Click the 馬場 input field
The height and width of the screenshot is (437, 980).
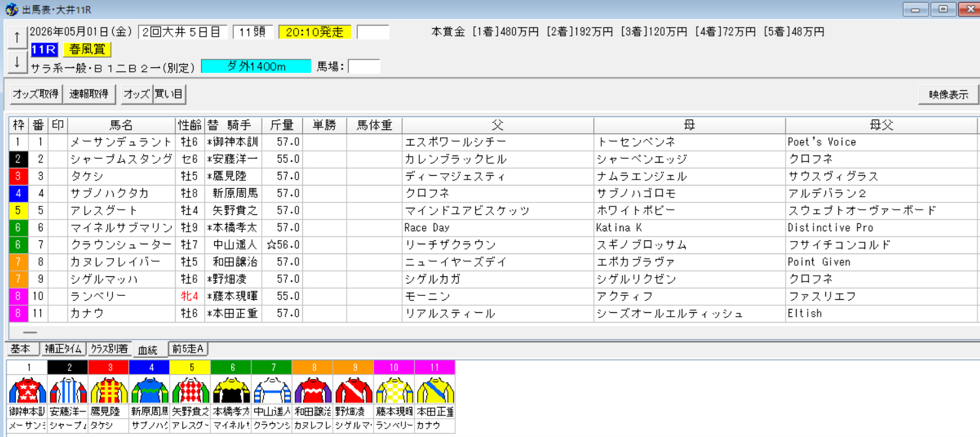[366, 65]
